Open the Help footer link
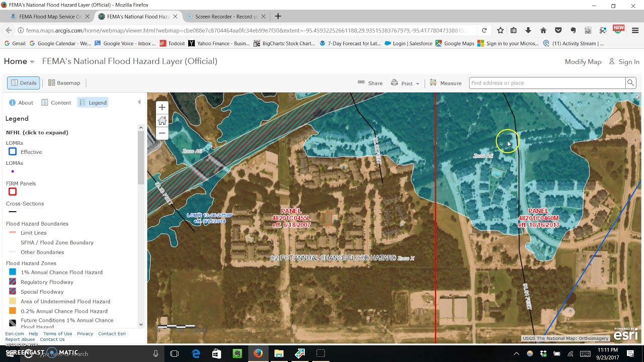 [33, 334]
